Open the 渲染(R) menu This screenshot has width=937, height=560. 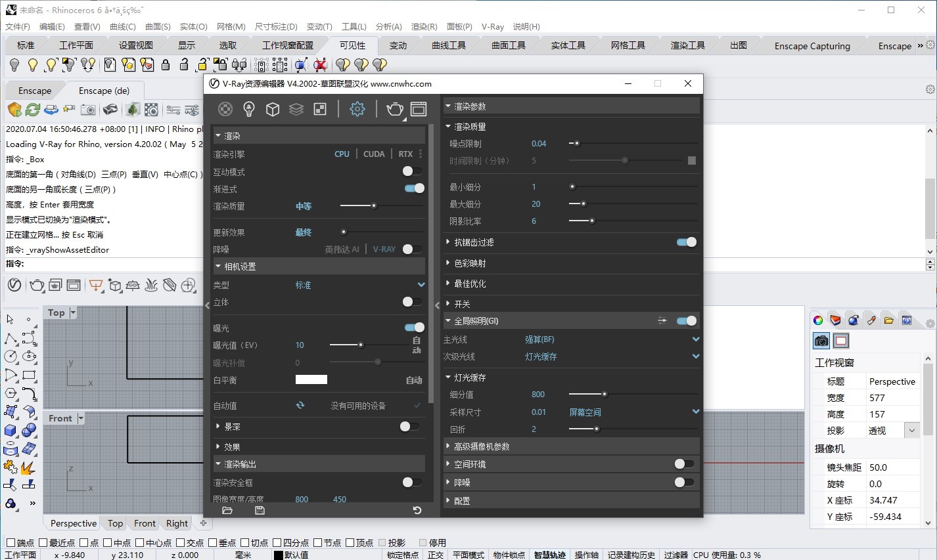coord(424,27)
